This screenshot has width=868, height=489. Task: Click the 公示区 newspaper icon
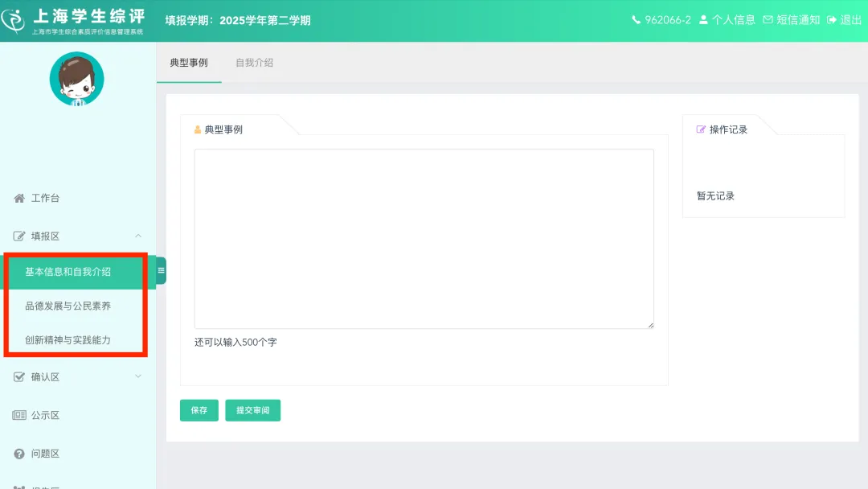click(19, 415)
